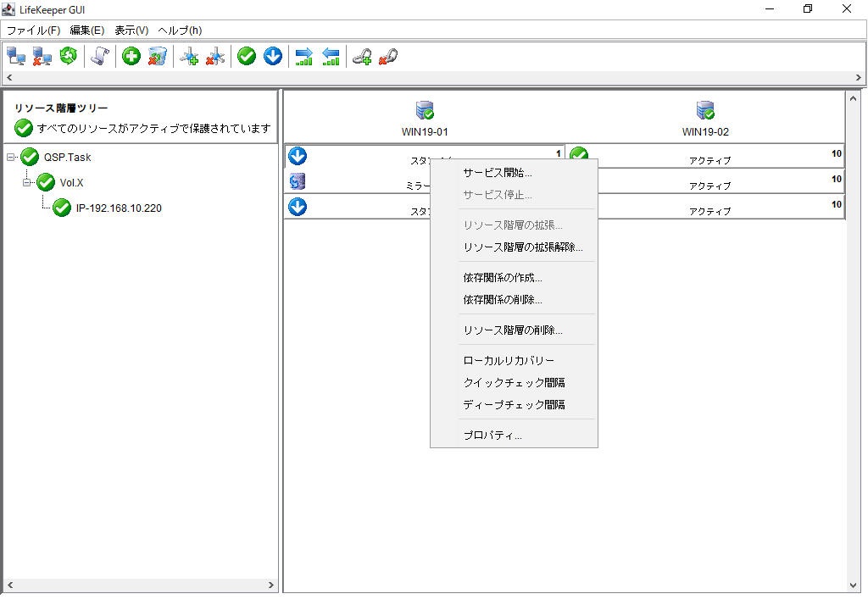This screenshot has width=868, height=616.
Task: Click the WIN19-02 server header icon
Action: coord(705,110)
